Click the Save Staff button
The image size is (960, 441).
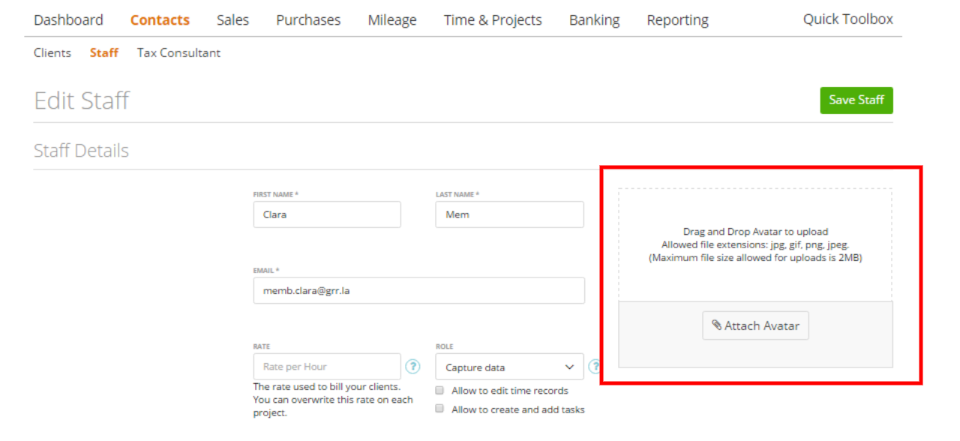(x=857, y=100)
